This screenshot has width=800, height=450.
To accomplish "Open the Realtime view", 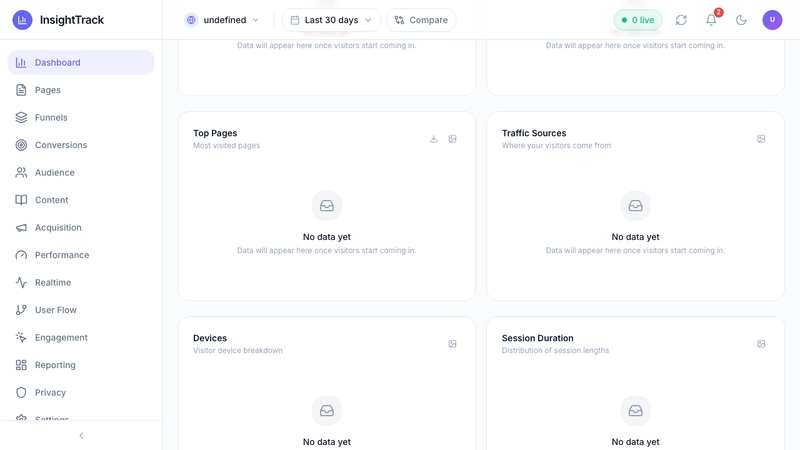I will click(81, 283).
